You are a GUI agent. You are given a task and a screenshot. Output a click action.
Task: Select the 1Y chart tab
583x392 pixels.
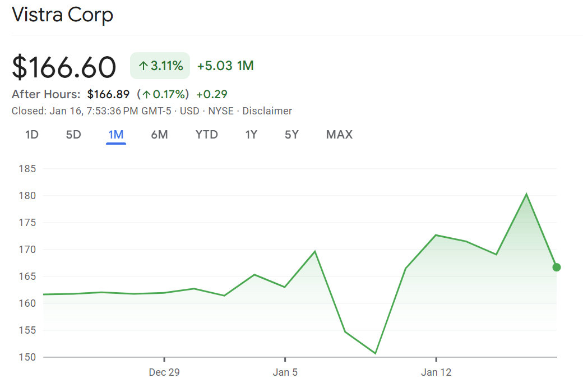click(251, 135)
